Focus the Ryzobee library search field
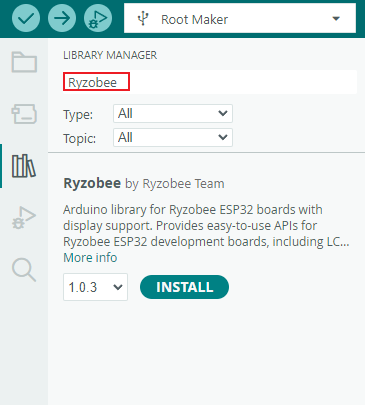The height and width of the screenshot is (405, 365). tap(210, 82)
